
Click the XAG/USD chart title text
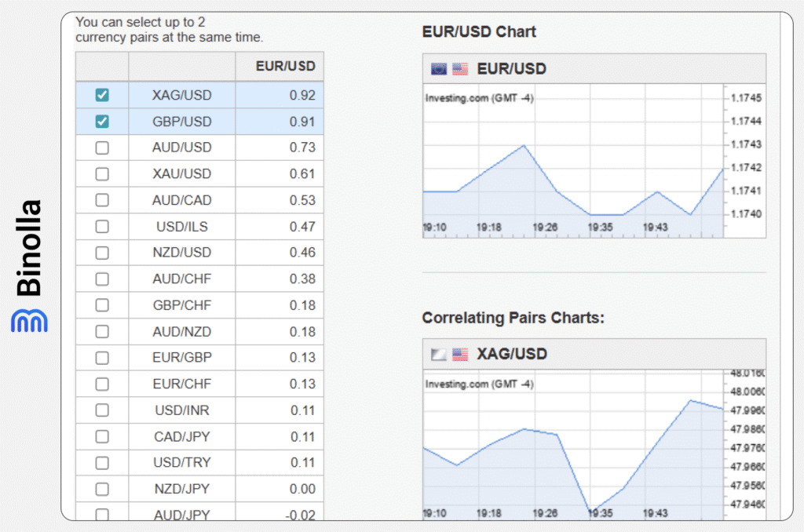click(512, 355)
